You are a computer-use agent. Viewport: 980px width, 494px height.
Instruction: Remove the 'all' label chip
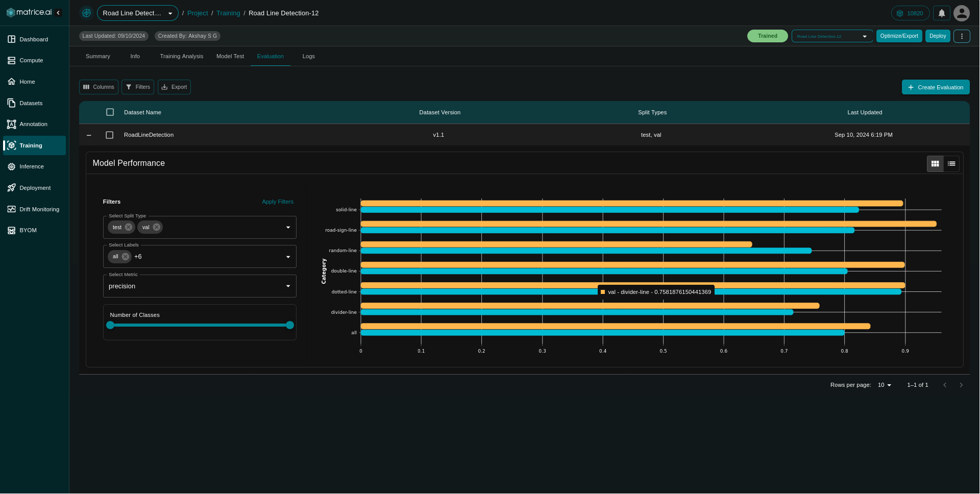point(126,257)
